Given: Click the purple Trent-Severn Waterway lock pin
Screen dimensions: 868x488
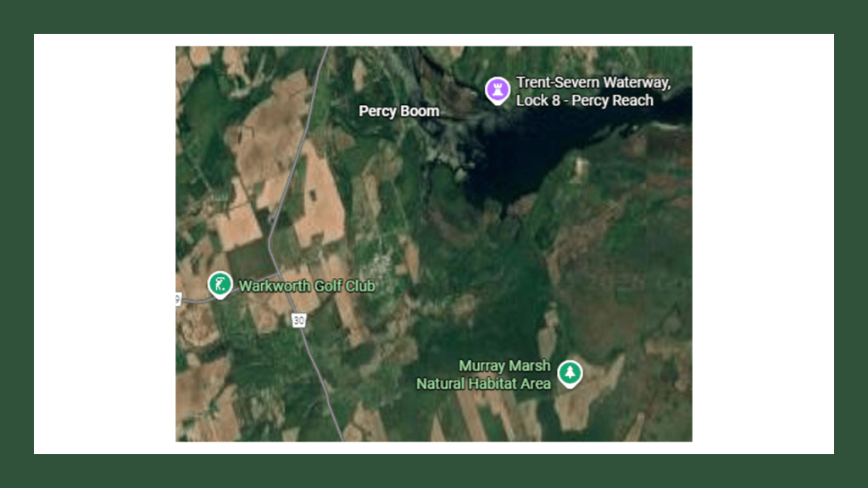Looking at the screenshot, I should point(497,90).
